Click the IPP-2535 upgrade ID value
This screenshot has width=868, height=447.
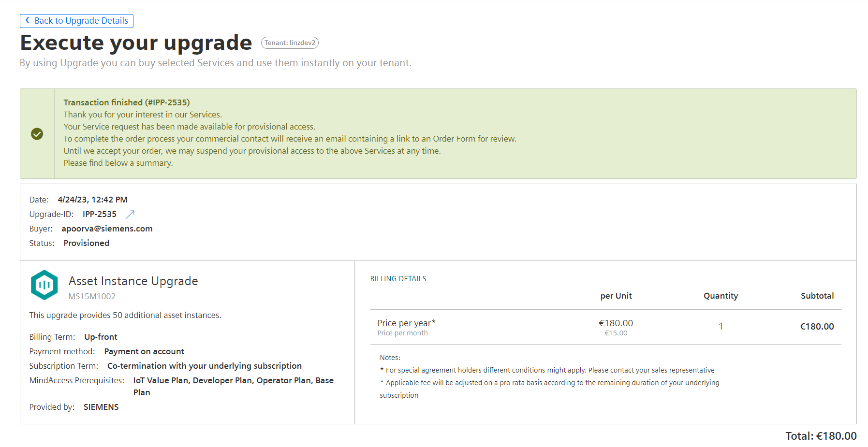coord(100,214)
